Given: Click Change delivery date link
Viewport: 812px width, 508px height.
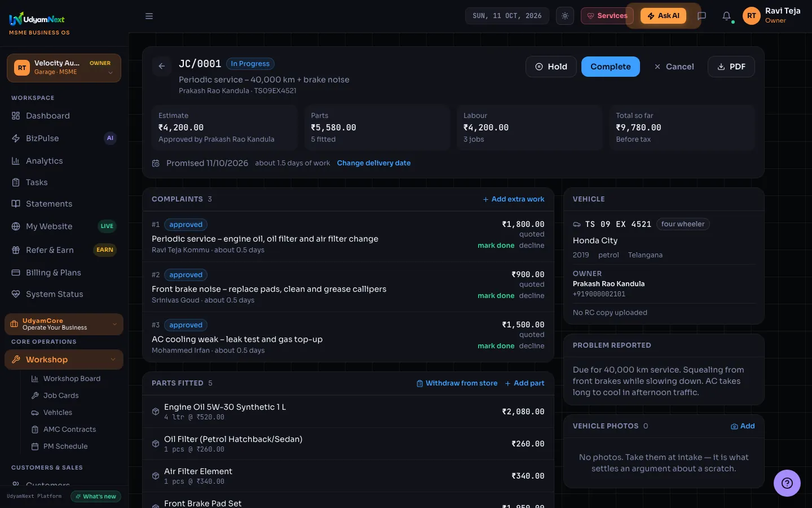Looking at the screenshot, I should [x=374, y=163].
